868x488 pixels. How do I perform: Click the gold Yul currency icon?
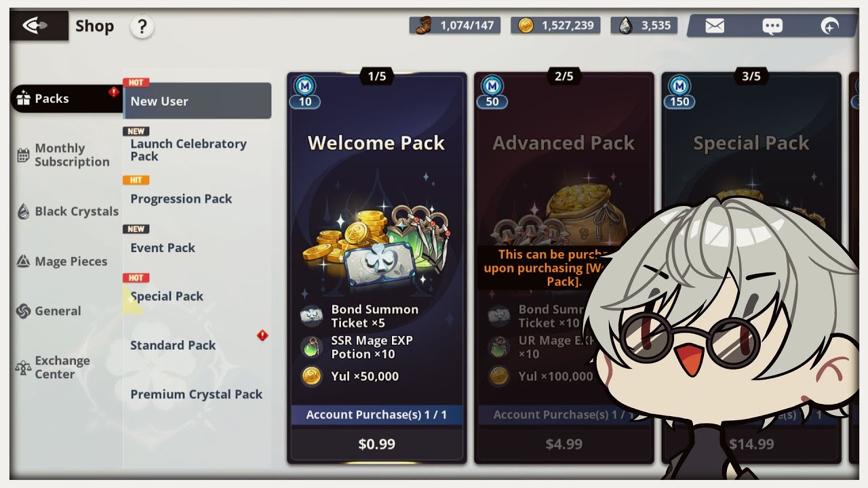(526, 26)
